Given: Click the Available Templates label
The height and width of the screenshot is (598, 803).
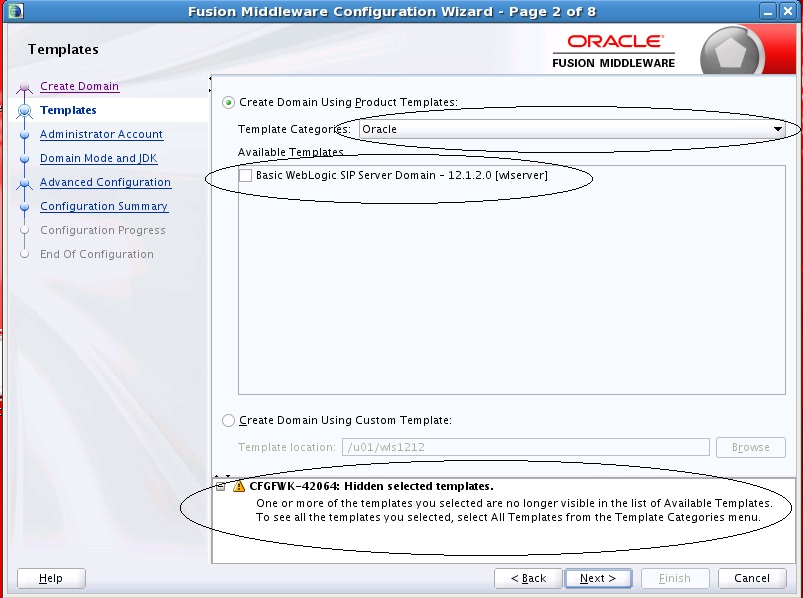Looking at the screenshot, I should (x=290, y=153).
